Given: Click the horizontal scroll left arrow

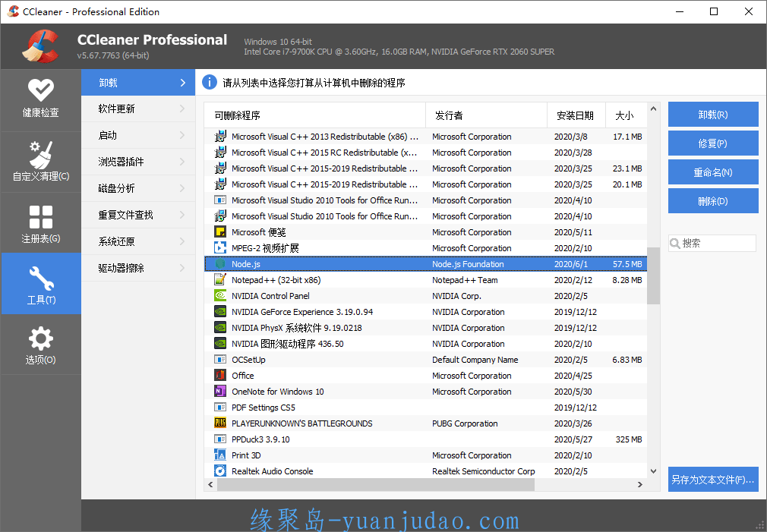Looking at the screenshot, I should (x=211, y=485).
